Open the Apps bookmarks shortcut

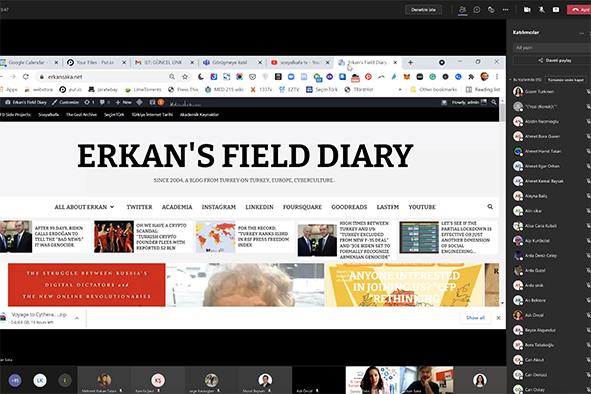pos(9,90)
